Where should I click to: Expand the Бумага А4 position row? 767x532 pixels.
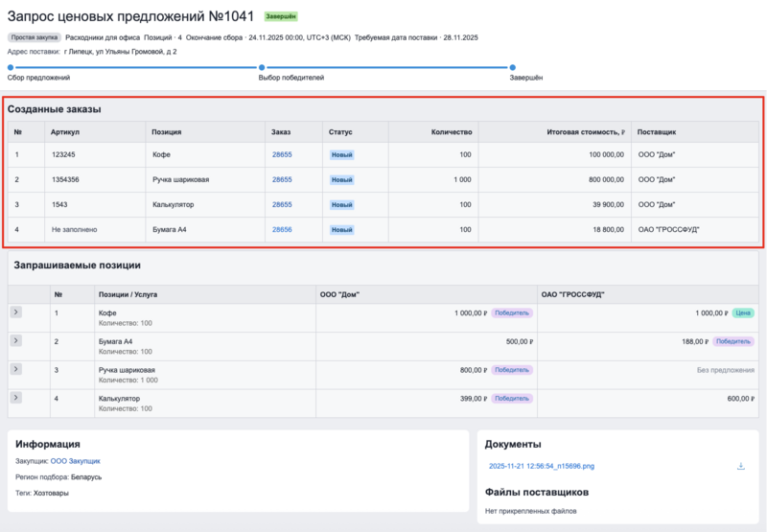15,341
